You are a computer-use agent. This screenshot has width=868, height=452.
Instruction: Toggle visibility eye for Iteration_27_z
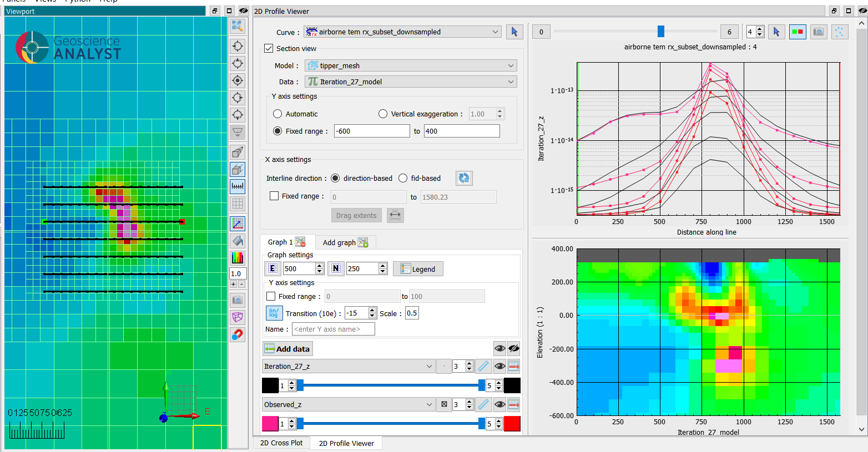click(x=499, y=366)
